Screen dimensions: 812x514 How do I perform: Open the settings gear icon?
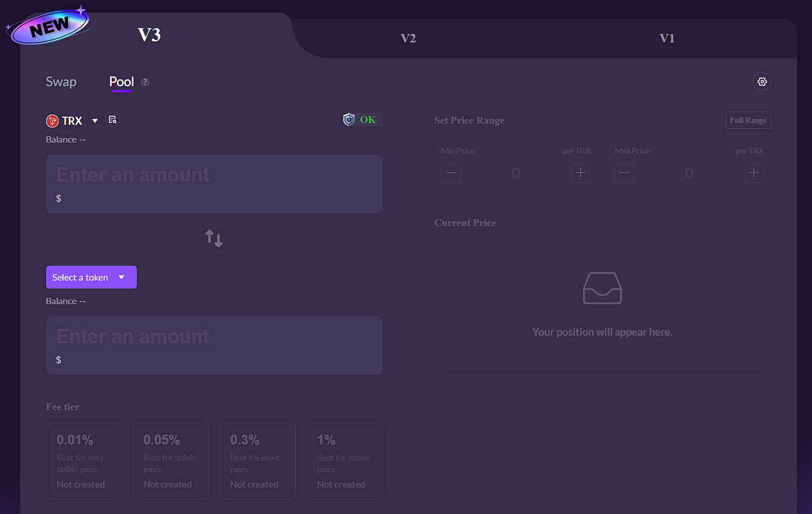tap(762, 82)
